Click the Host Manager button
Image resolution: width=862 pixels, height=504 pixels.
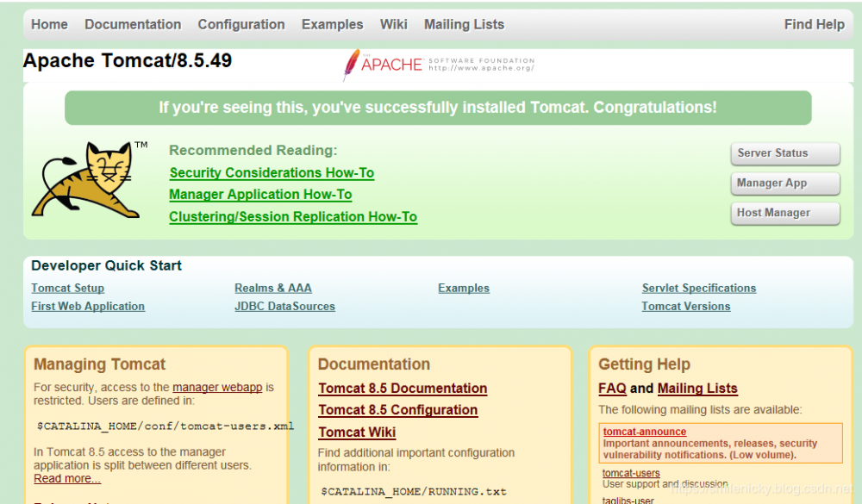pyautogui.click(x=785, y=213)
